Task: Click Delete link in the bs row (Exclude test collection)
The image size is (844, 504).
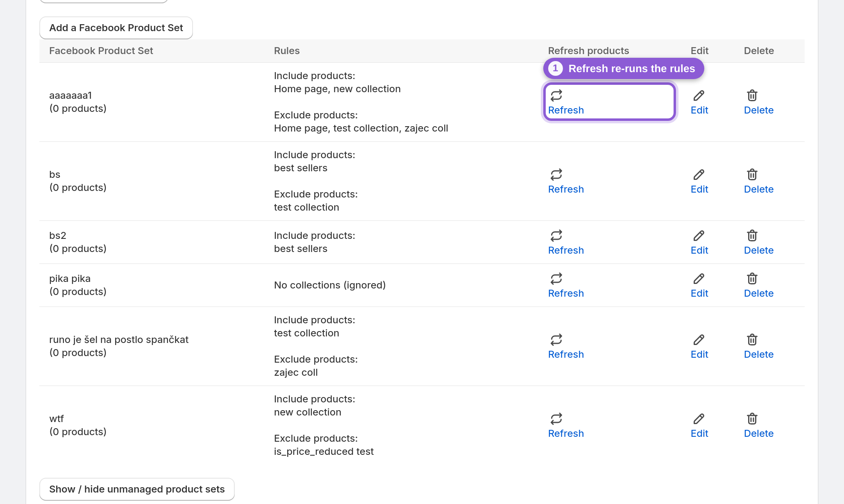Action: (759, 189)
